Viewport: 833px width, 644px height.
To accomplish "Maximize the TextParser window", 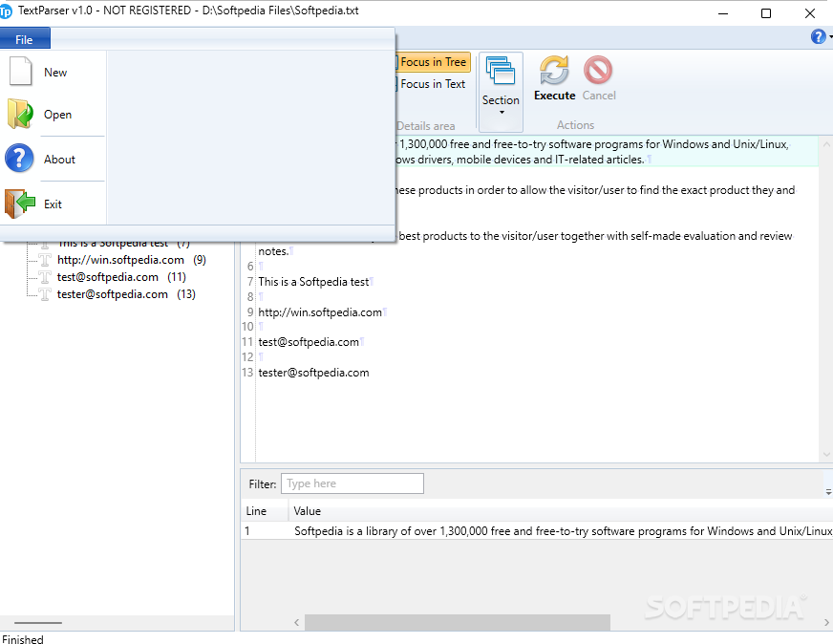I will (765, 13).
